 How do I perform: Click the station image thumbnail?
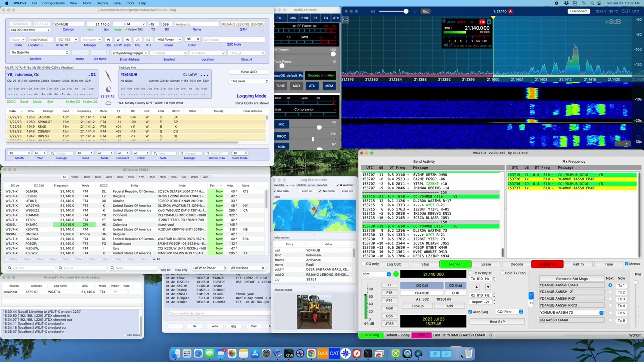[314, 312]
